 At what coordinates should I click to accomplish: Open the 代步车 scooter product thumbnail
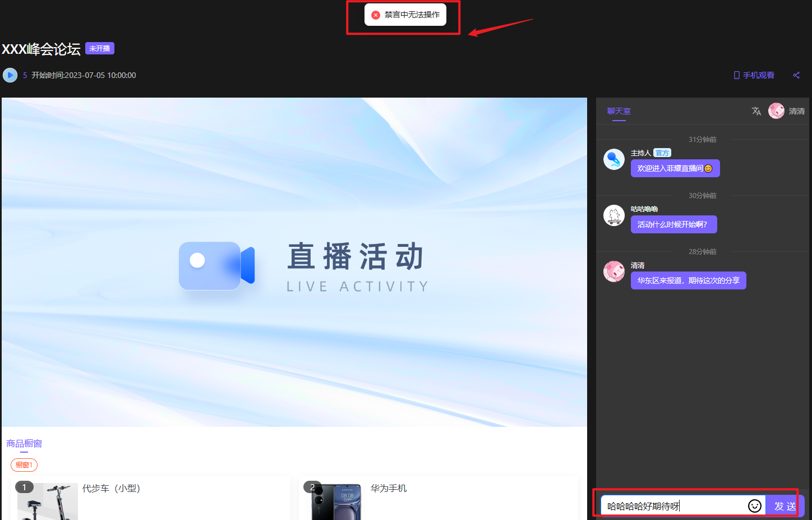(x=48, y=501)
